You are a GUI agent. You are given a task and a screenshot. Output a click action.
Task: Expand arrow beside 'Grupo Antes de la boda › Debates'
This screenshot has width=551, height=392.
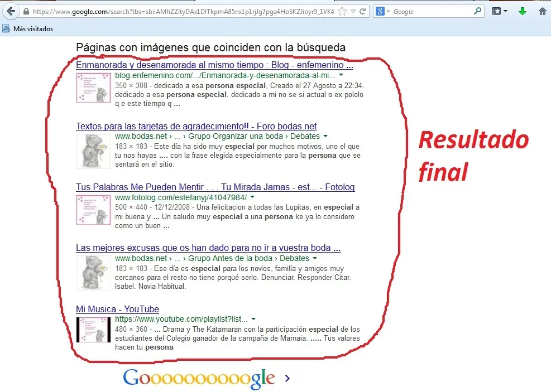(x=315, y=258)
